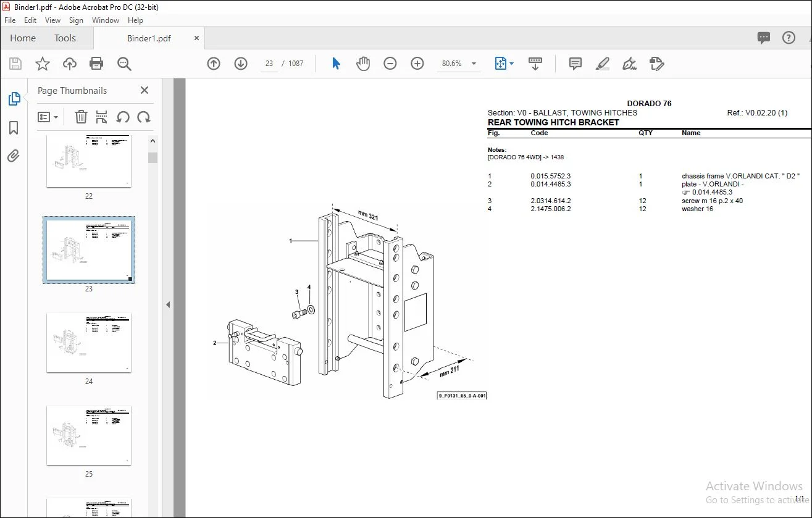Rotate page clockwise
Viewport: 812px width, 518px height.
(x=144, y=117)
